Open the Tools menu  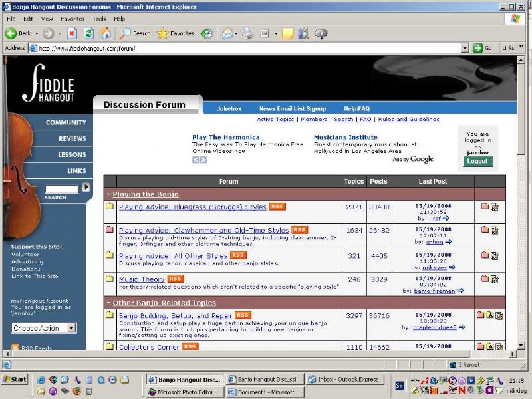[99, 19]
